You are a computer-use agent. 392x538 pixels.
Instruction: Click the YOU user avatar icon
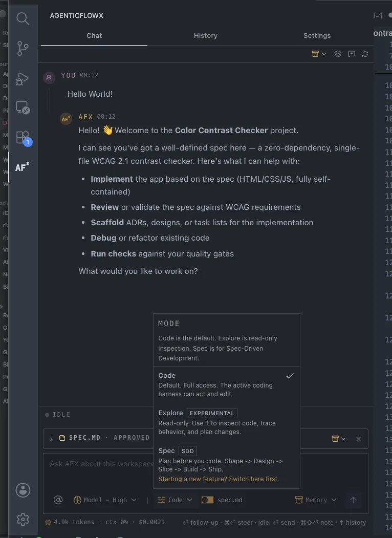coord(49,77)
